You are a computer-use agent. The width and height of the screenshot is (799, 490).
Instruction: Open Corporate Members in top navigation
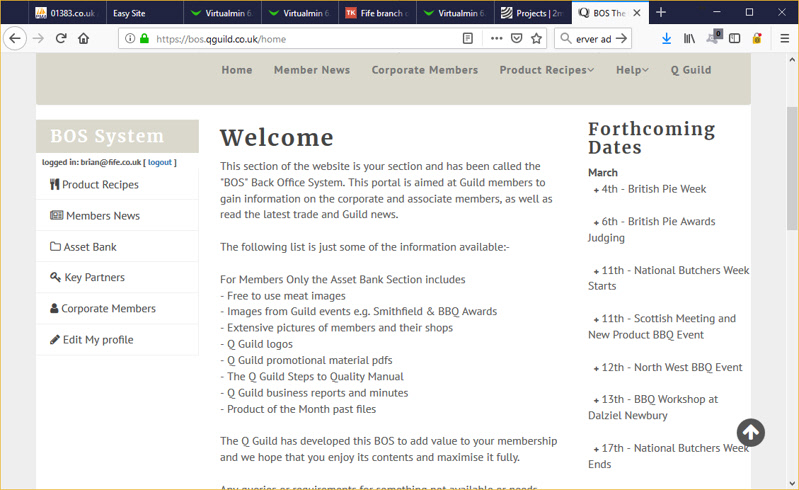click(425, 70)
